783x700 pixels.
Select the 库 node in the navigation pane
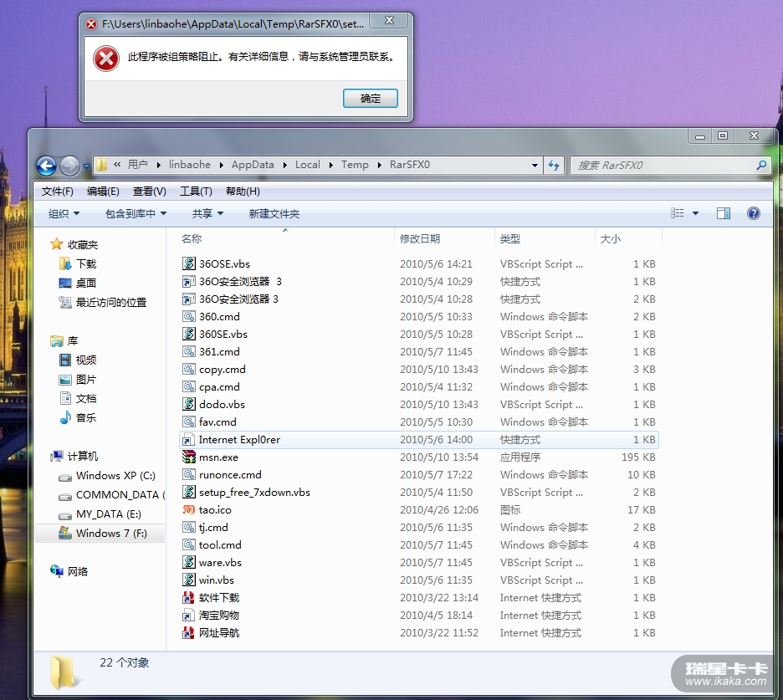[x=73, y=341]
